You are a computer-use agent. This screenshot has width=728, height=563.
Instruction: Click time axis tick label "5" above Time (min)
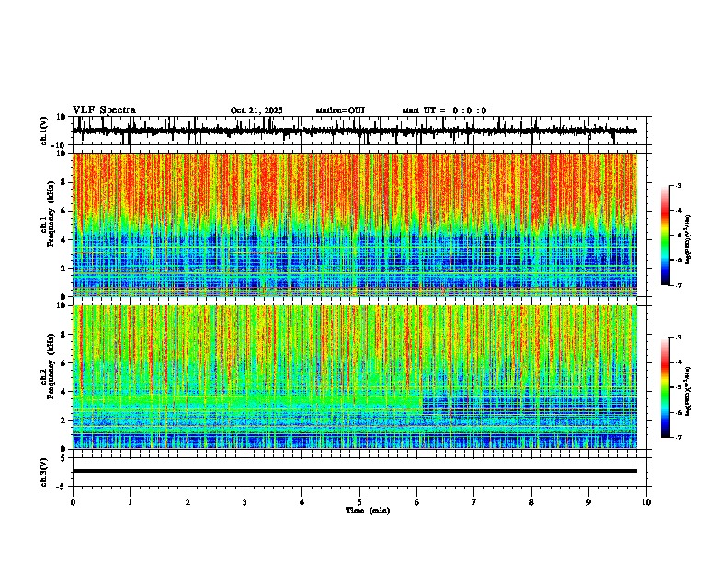click(x=359, y=502)
